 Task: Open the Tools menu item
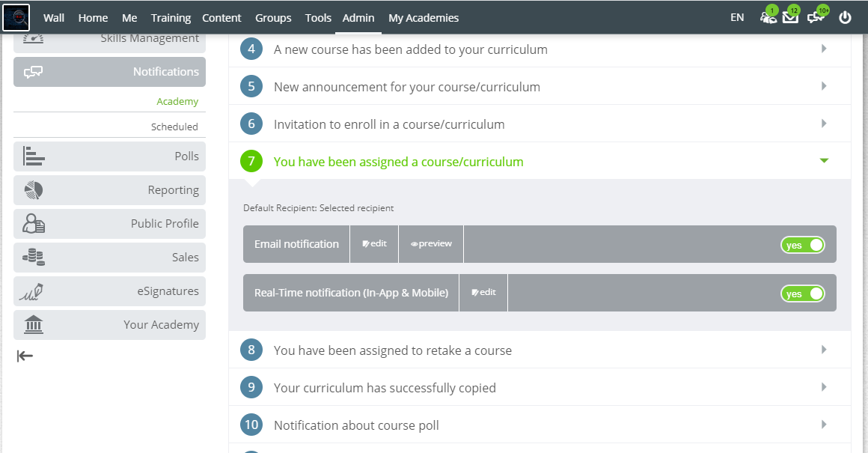point(318,18)
